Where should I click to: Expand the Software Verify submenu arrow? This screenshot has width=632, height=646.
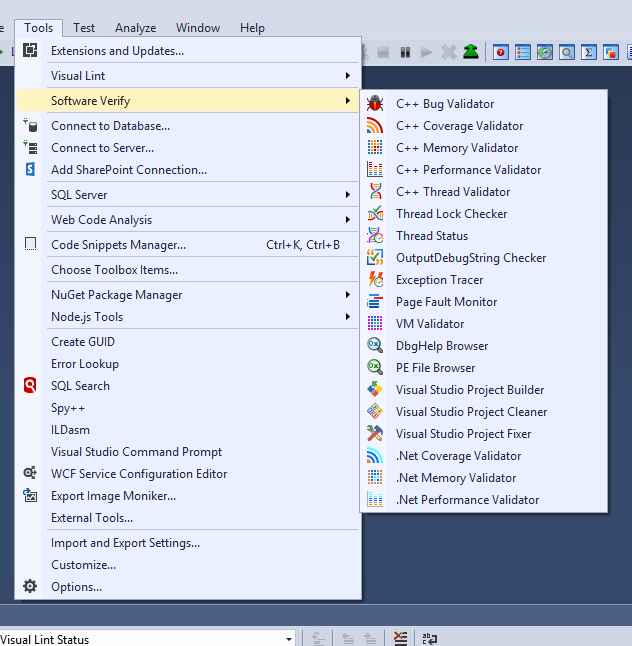[x=348, y=101]
